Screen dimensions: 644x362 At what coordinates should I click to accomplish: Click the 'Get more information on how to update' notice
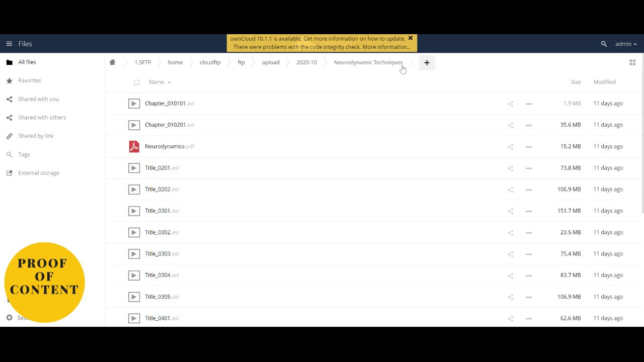coord(354,39)
